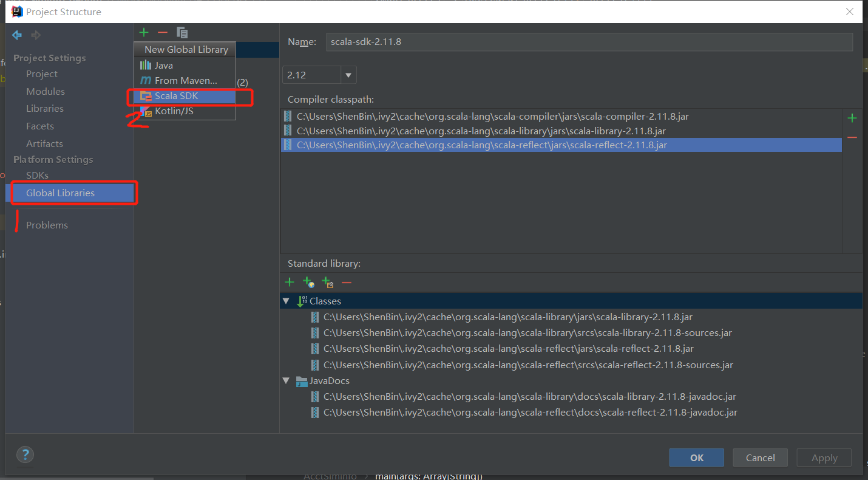This screenshot has height=480, width=868.
Task: Select scala-compiler-2.11.8.jar classpath entry
Action: point(492,117)
